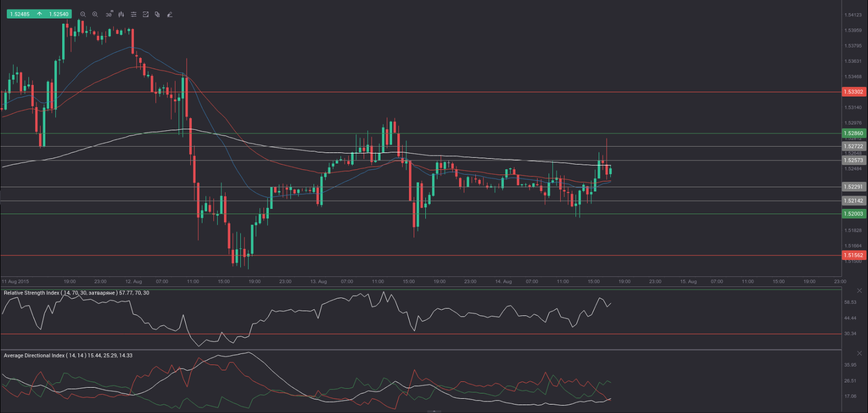Click the Average Directional Index label
Viewport: 868px width, 413px height.
click(x=68, y=356)
